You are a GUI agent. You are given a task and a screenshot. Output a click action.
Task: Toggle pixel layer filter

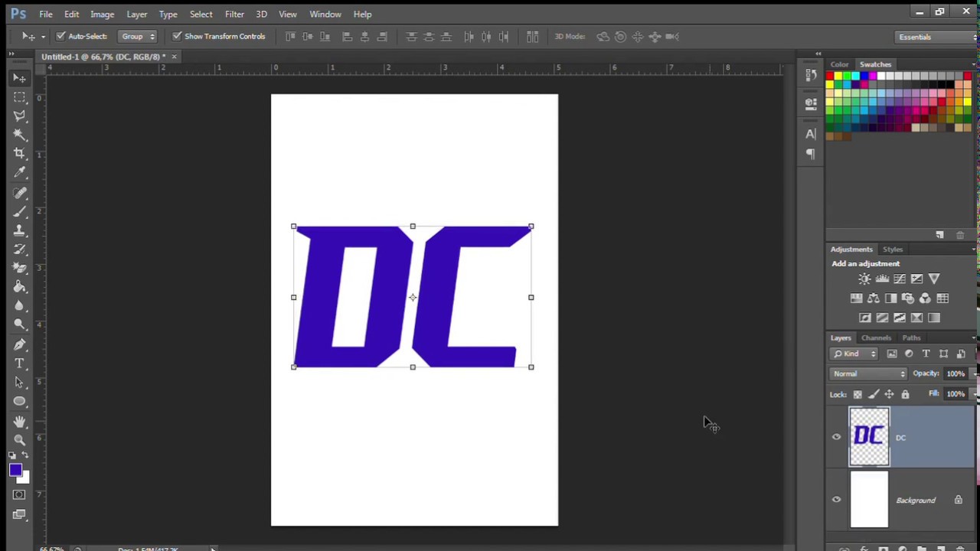892,354
